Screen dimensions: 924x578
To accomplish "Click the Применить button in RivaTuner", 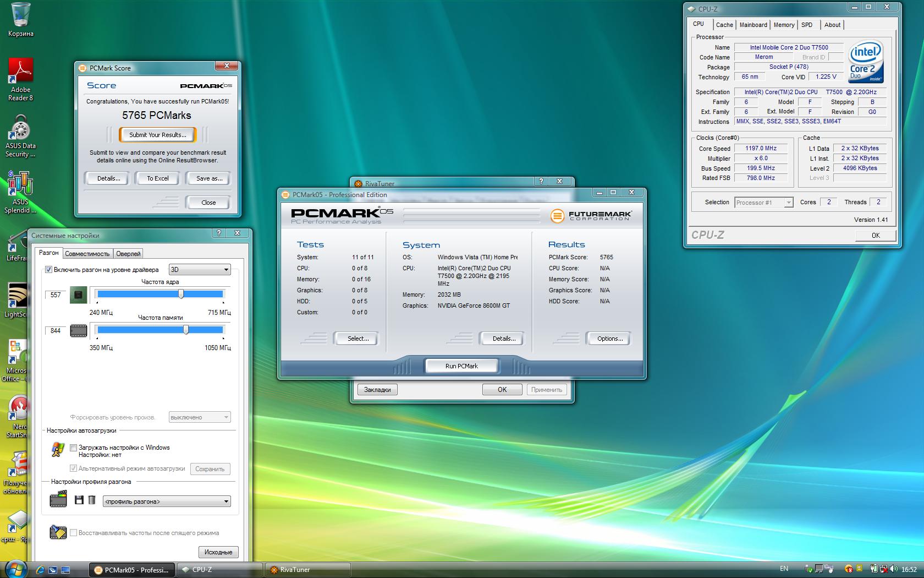I will (x=547, y=390).
